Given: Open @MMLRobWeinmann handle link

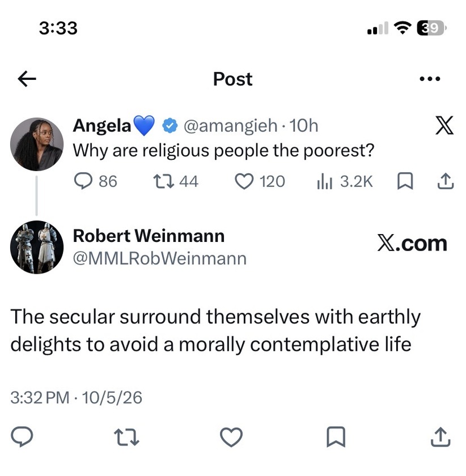Looking at the screenshot, I should click(x=160, y=258).
